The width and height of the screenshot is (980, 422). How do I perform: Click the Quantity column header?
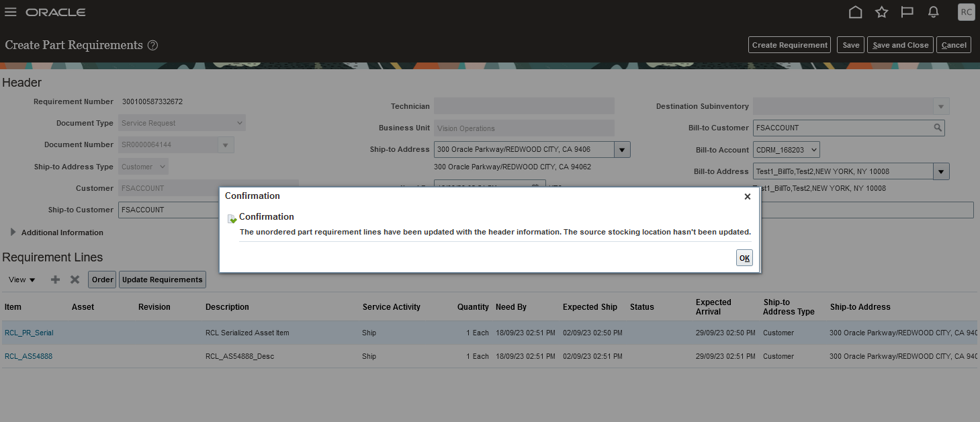coord(473,307)
